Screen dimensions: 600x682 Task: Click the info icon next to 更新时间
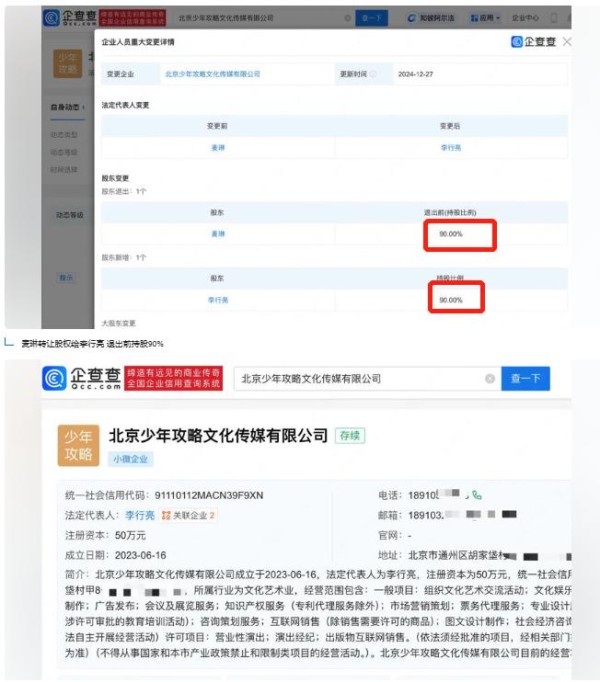(373, 74)
